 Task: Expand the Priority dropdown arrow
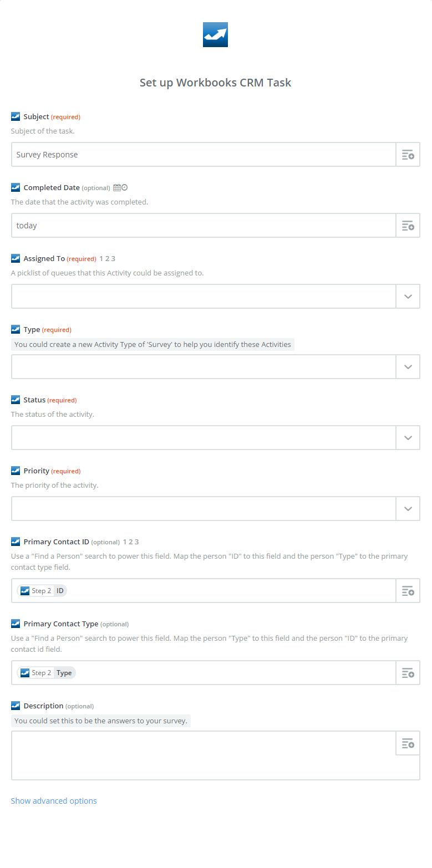tap(408, 509)
